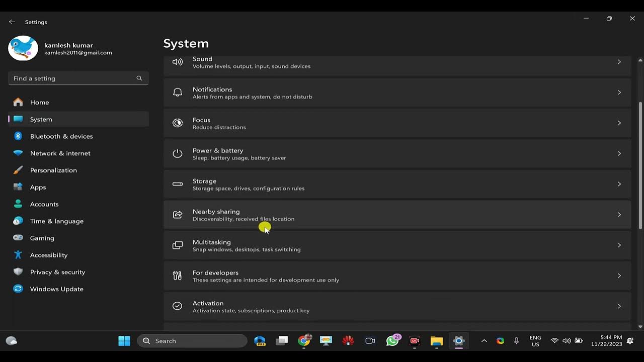Open the Windows Start menu
Image resolution: width=644 pixels, height=362 pixels.
pos(124,341)
